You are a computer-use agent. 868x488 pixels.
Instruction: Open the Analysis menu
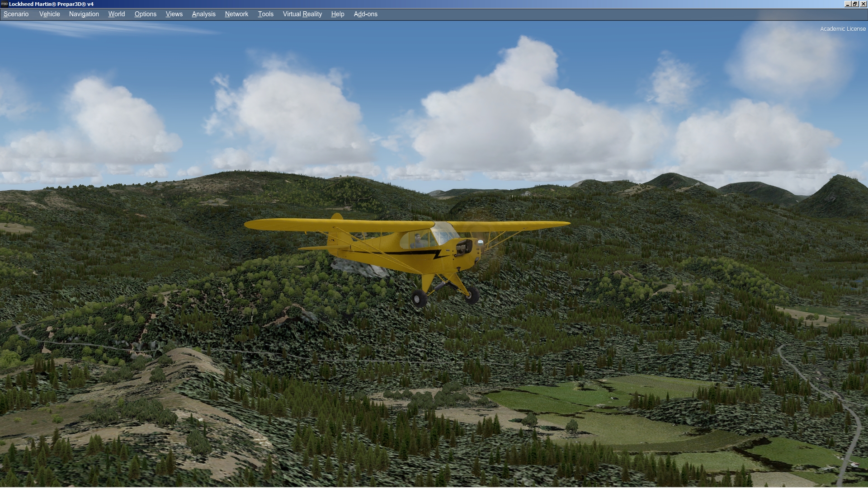pyautogui.click(x=203, y=14)
